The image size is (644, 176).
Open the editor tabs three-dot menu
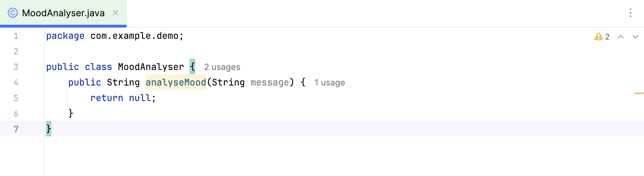pyautogui.click(x=630, y=13)
